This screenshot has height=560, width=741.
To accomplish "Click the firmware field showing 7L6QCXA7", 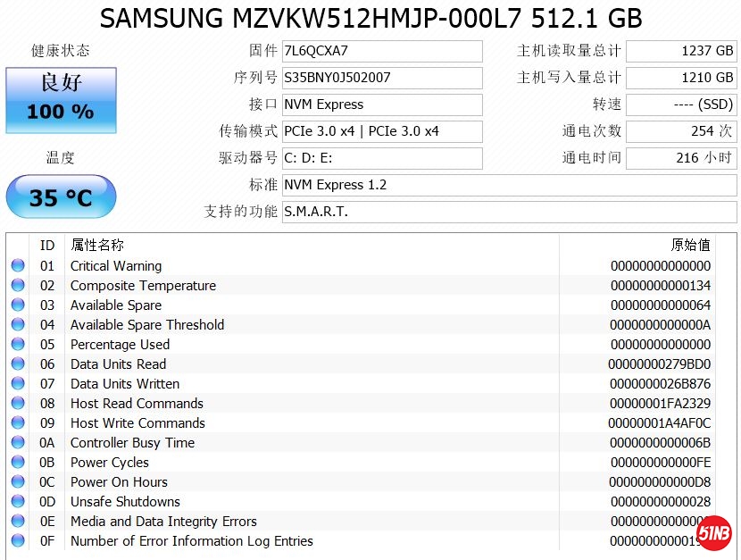I will pyautogui.click(x=382, y=51).
